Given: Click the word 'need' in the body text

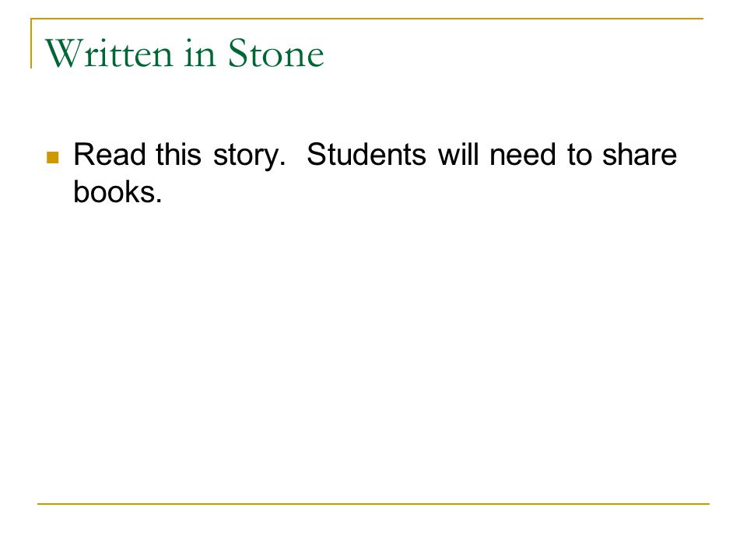Looking at the screenshot, I should click(523, 155).
